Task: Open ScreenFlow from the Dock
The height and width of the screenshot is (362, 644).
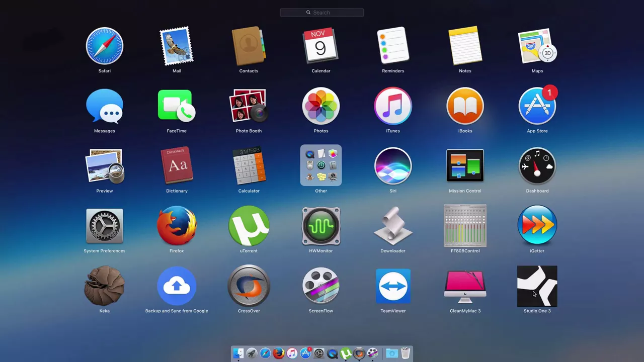Action: tap(372, 353)
